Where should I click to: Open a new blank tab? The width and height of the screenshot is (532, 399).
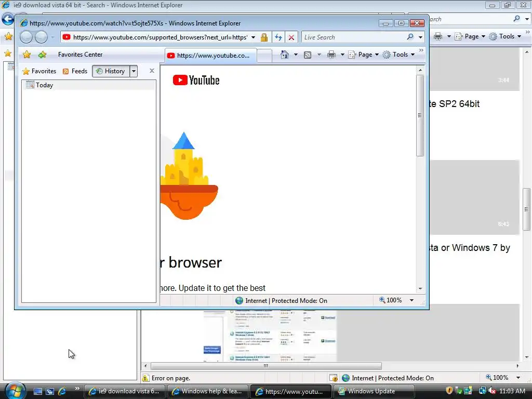[264, 56]
